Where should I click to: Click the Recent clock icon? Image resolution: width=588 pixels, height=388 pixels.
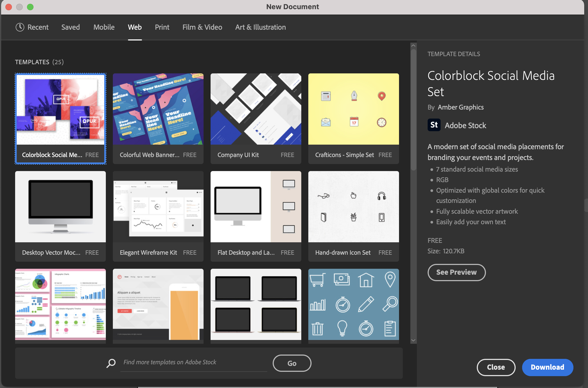pos(20,27)
